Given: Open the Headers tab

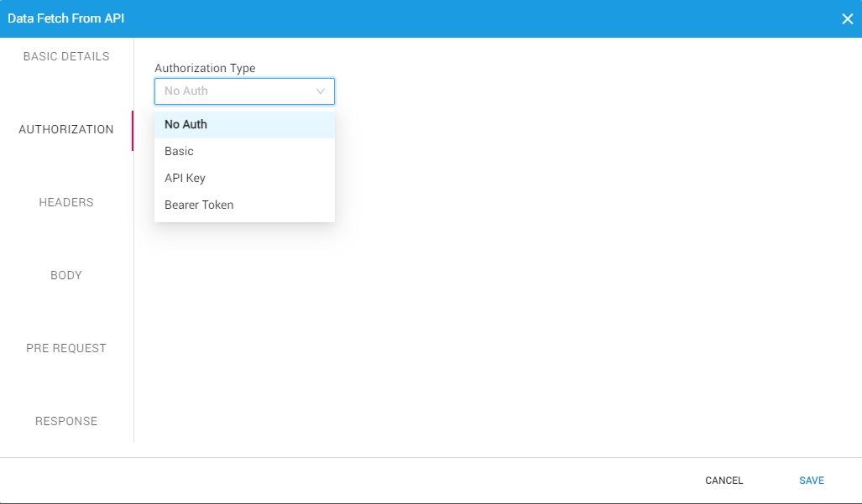Looking at the screenshot, I should coord(66,203).
